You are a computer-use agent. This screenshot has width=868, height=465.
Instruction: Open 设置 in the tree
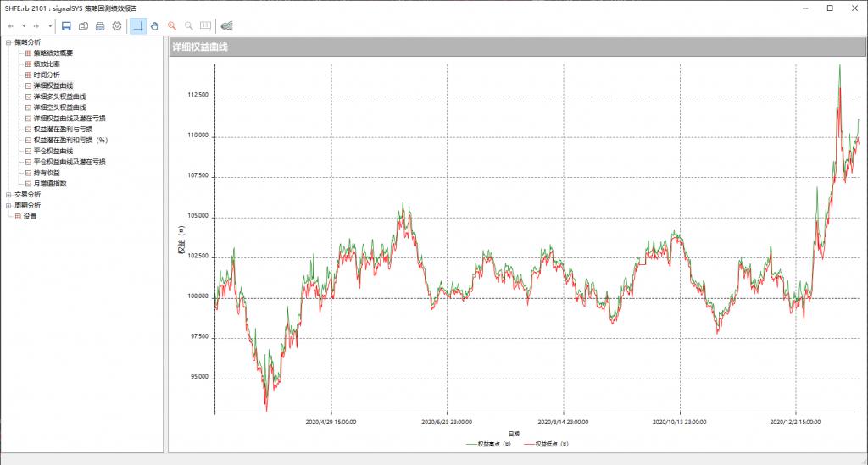click(x=30, y=216)
